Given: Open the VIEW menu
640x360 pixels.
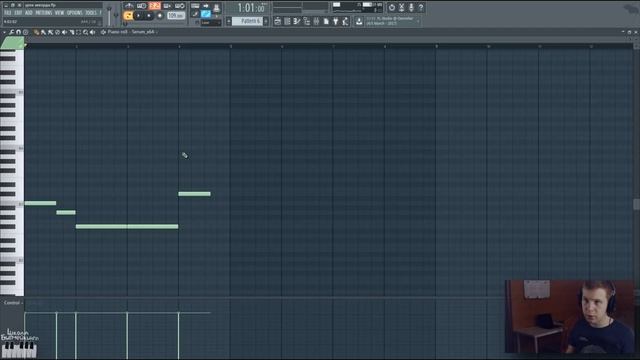Looking at the screenshot, I should (x=60, y=13).
